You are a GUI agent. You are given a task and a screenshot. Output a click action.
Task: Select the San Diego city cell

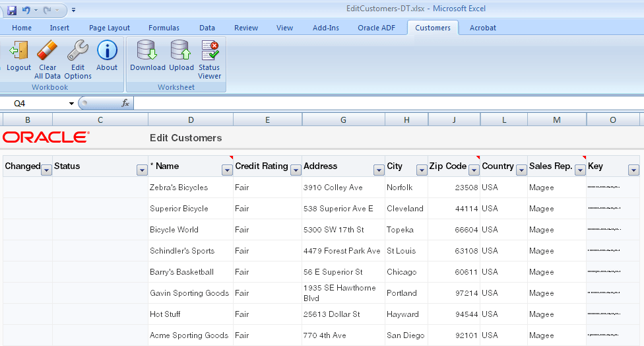pyautogui.click(x=406, y=335)
